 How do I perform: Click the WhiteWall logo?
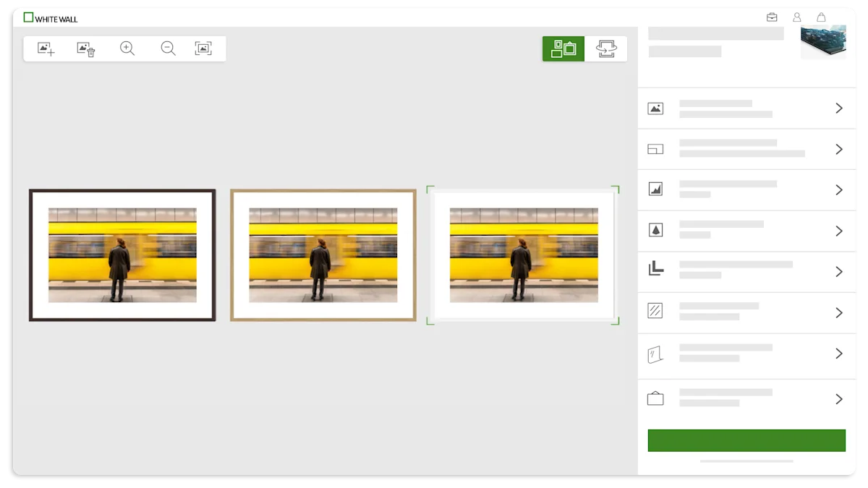click(x=51, y=18)
